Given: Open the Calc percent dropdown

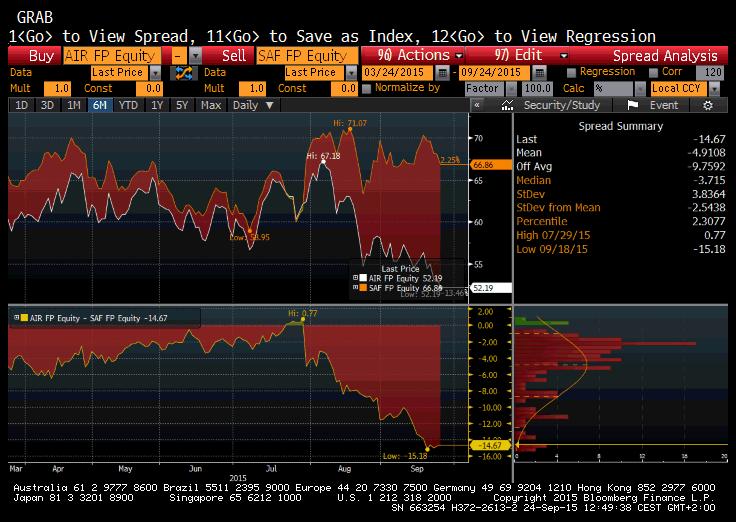Looking at the screenshot, I should coord(640,88).
